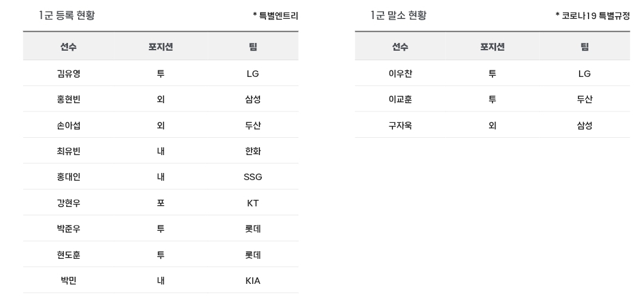Open player 구자욱's entry
644x300 pixels.
(400, 126)
